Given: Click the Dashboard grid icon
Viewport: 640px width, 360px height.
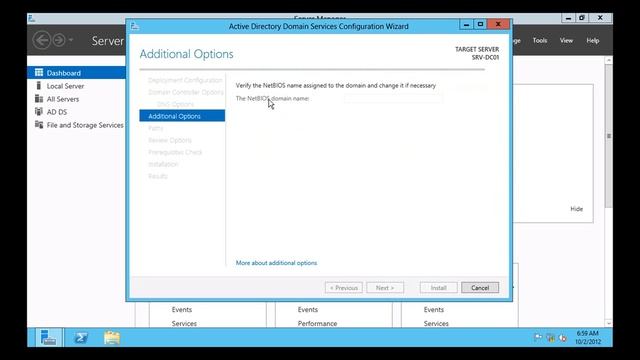Looking at the screenshot, I should [x=39, y=72].
